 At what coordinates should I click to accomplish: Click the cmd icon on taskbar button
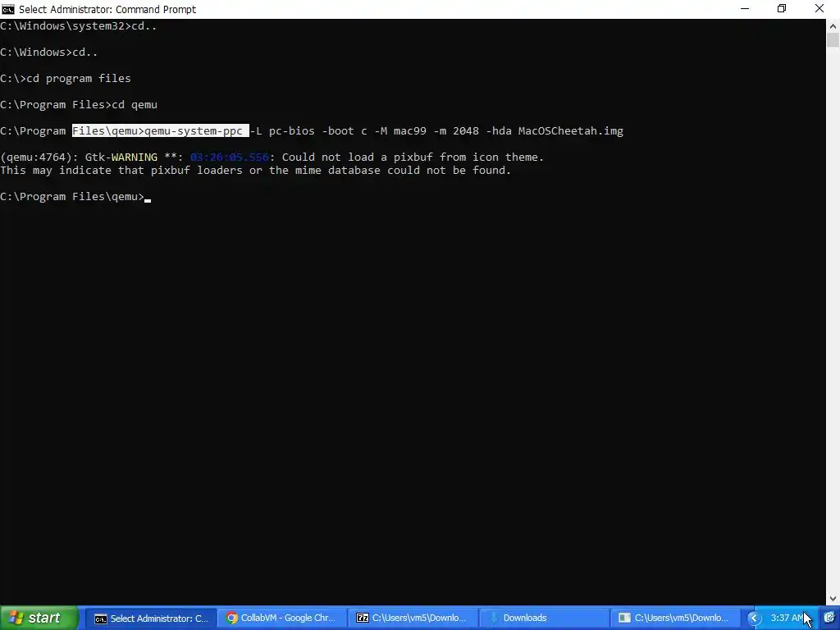[101, 619]
